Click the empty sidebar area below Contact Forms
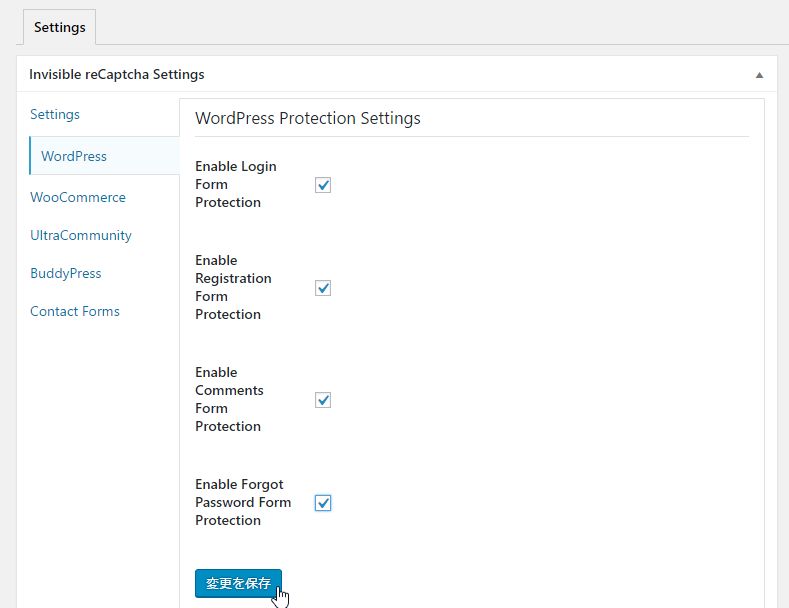The height and width of the screenshot is (608, 789). [x=99, y=453]
